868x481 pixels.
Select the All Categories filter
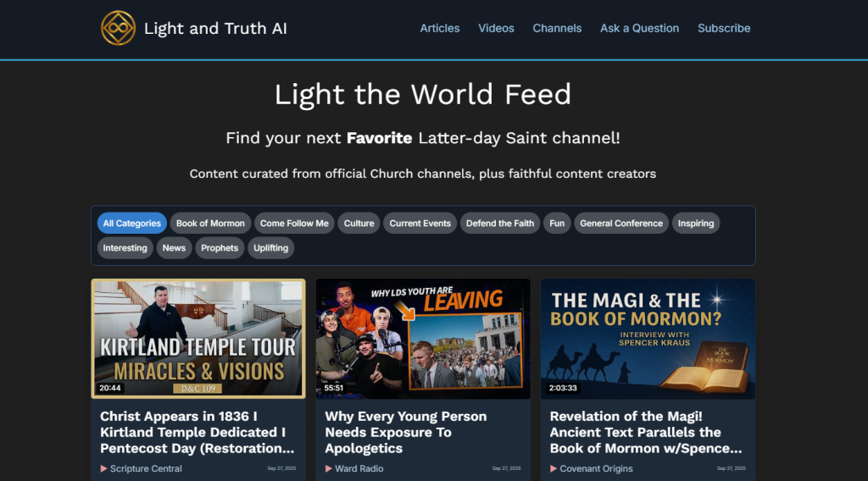point(131,224)
